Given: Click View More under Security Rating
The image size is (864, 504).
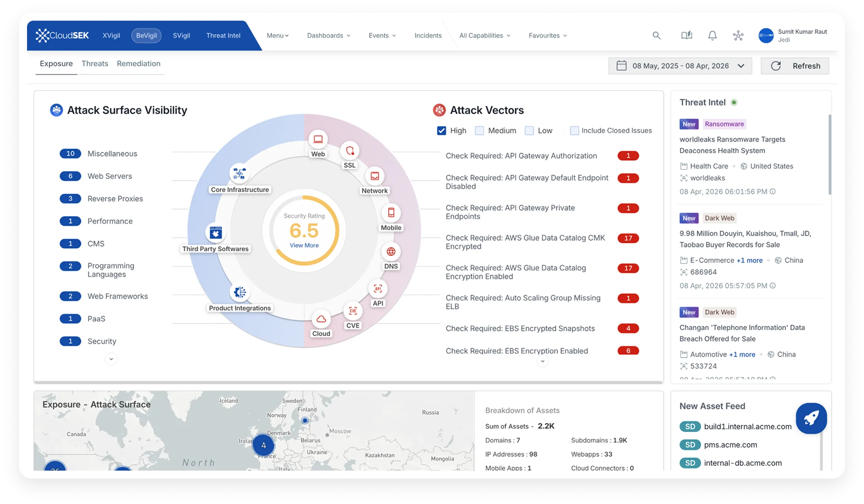Looking at the screenshot, I should pos(304,245).
